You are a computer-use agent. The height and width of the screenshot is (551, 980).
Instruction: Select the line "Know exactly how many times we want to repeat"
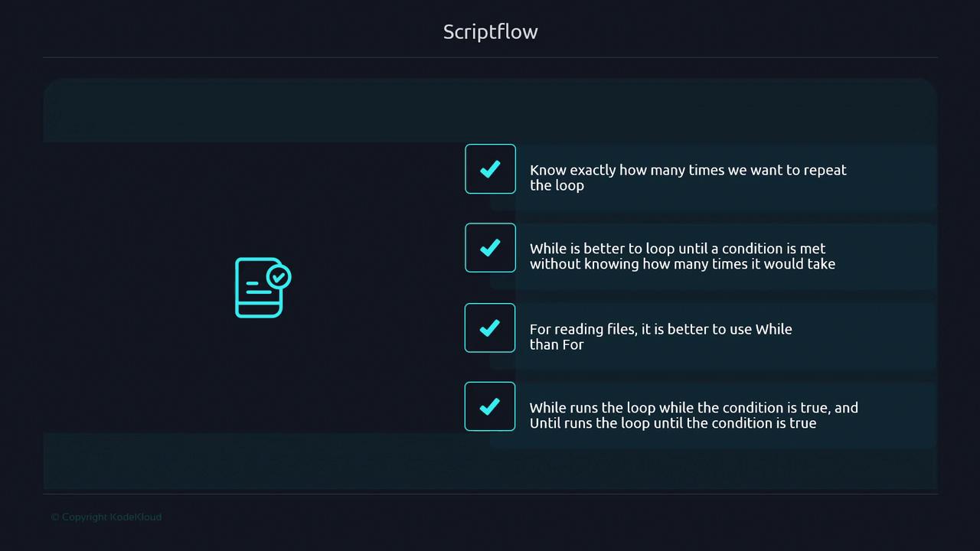tap(688, 170)
